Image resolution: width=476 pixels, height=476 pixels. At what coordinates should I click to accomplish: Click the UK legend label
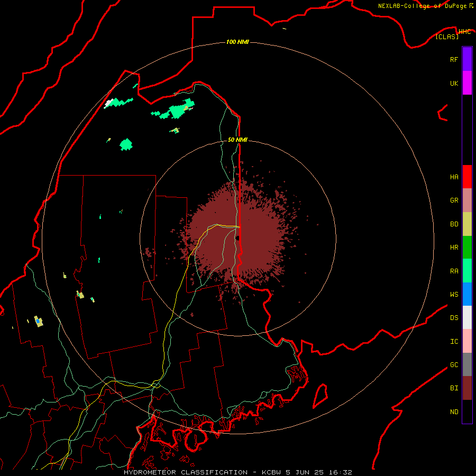tap(454, 83)
